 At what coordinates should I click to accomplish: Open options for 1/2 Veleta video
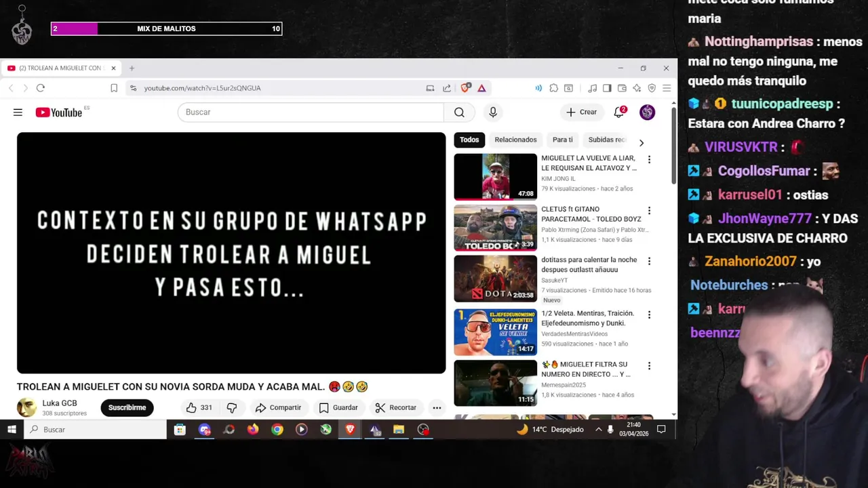click(x=649, y=314)
